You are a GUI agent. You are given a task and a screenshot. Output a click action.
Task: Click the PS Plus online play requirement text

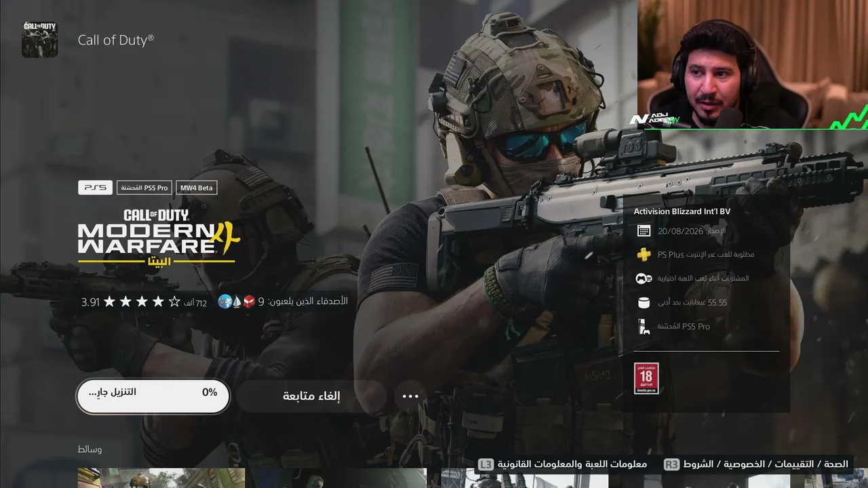pyautogui.click(x=705, y=255)
